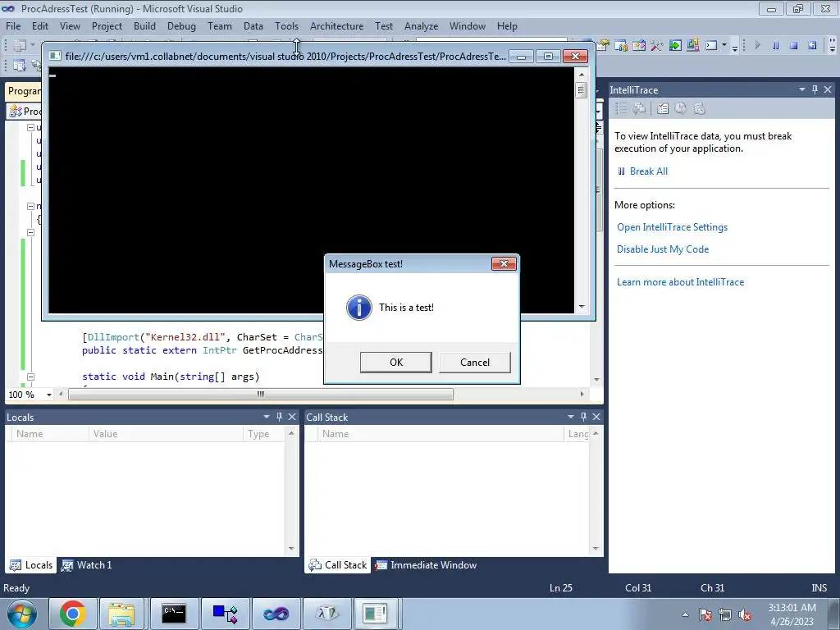
Task: Open the Debug menu
Action: tap(181, 25)
